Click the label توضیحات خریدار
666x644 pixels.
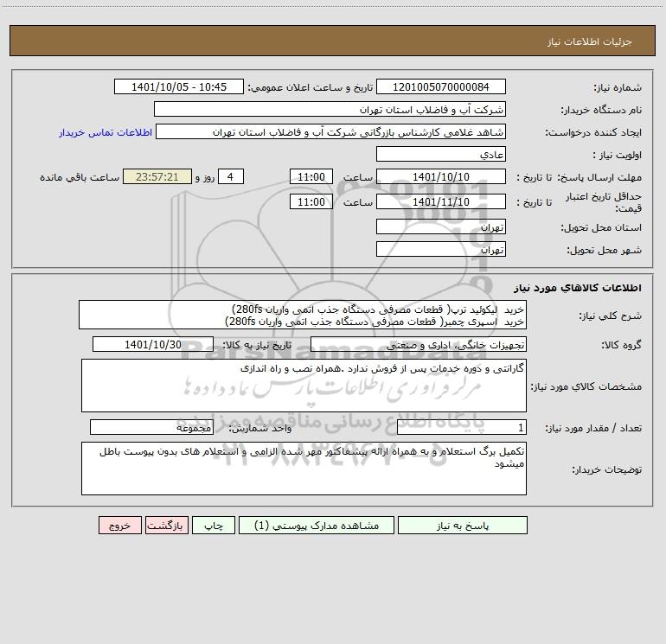coord(606,469)
